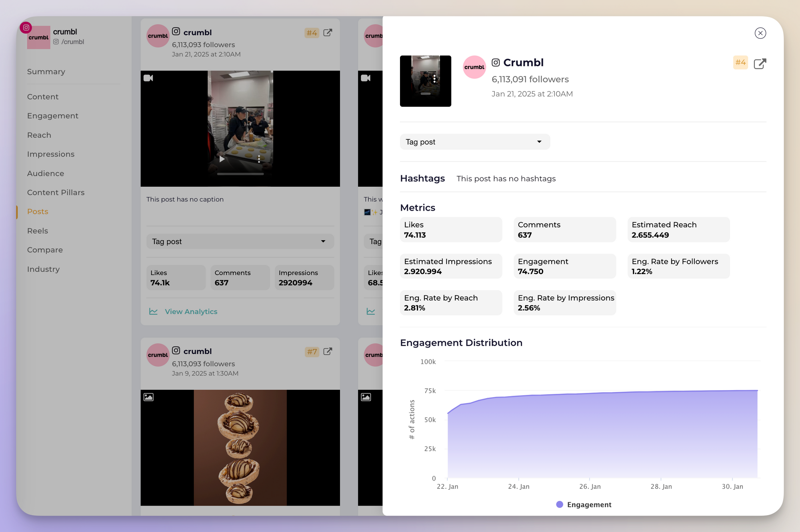Image resolution: width=800 pixels, height=532 pixels.
Task: Click Instagram icon next to Crumbl title in panel
Action: coord(496,62)
